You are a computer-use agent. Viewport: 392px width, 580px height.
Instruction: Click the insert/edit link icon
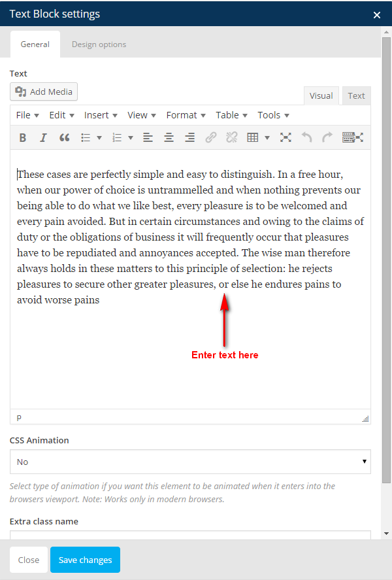(x=210, y=137)
